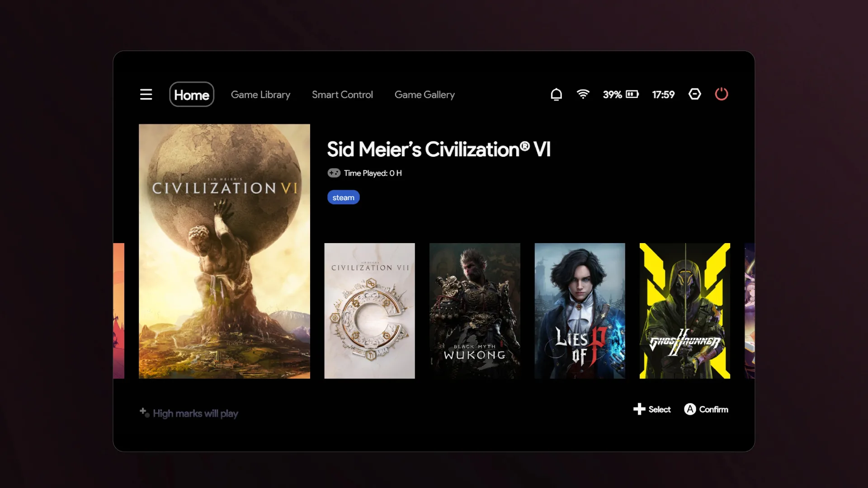Select the Lies of P tile
The height and width of the screenshot is (488, 868).
point(580,311)
